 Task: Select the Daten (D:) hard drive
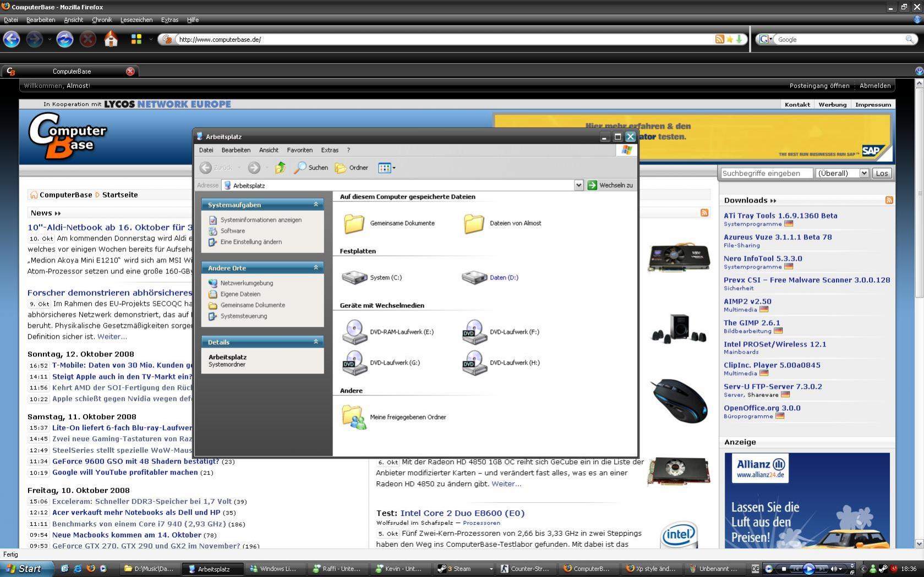pos(490,277)
